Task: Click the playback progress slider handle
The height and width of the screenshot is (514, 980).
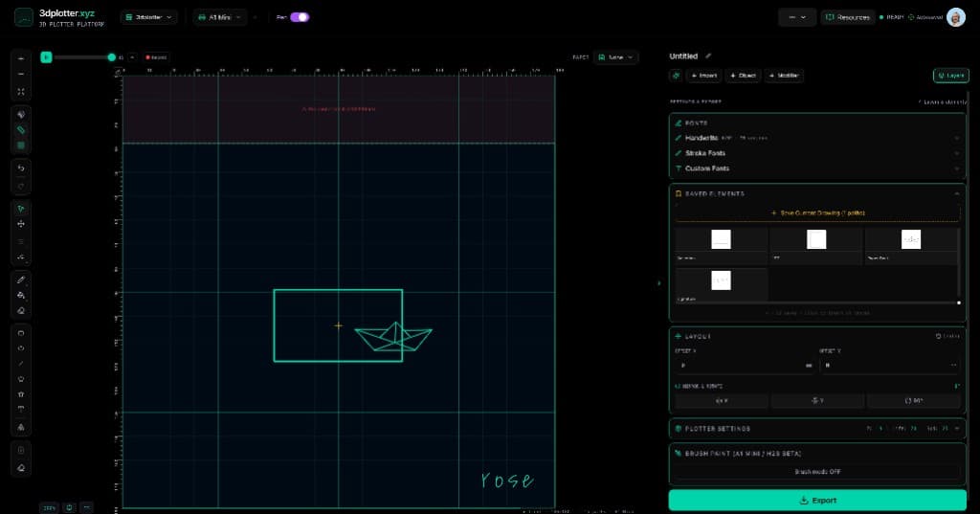Action: pos(112,56)
